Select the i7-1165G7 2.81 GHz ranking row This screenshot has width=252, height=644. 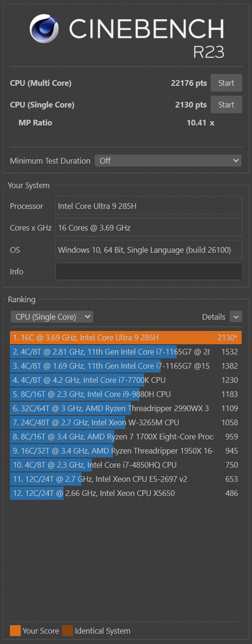pos(126,352)
